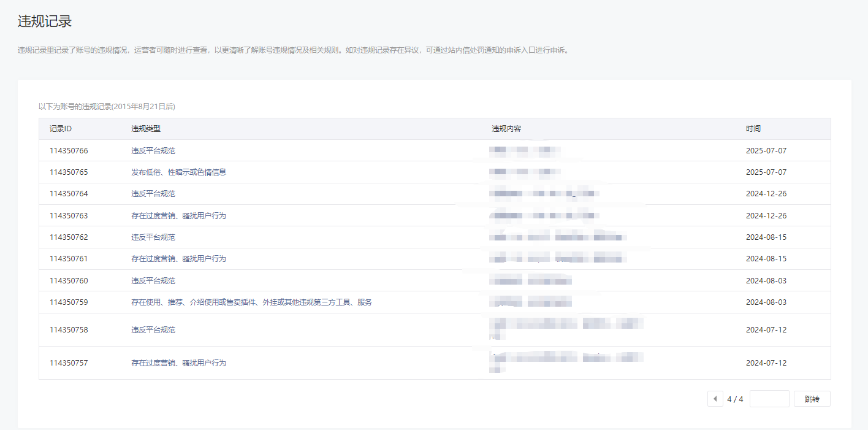This screenshot has height=430, width=868.
Task: Click blurred violation content for record 114350766
Action: [x=525, y=150]
